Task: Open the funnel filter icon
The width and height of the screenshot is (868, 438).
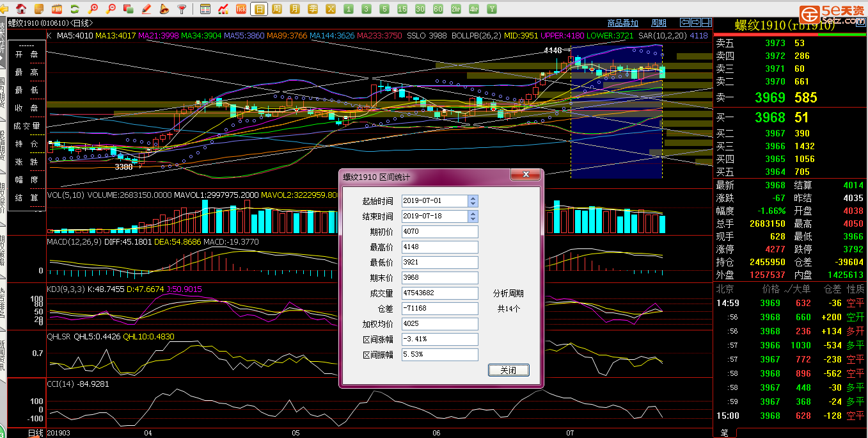Action: 182,9
